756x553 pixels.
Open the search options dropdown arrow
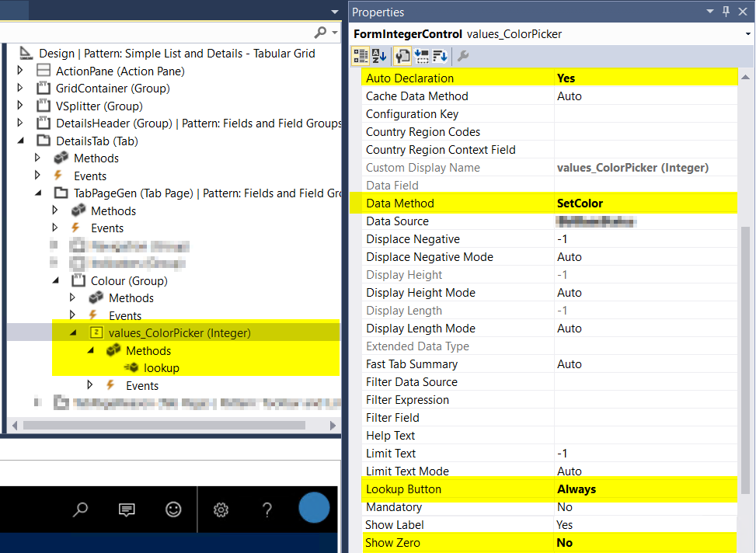[335, 33]
